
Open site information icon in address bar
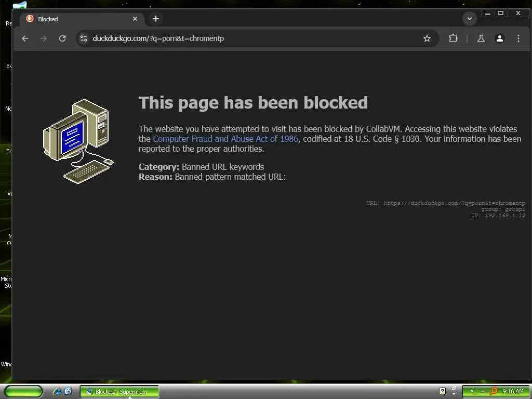click(84, 38)
